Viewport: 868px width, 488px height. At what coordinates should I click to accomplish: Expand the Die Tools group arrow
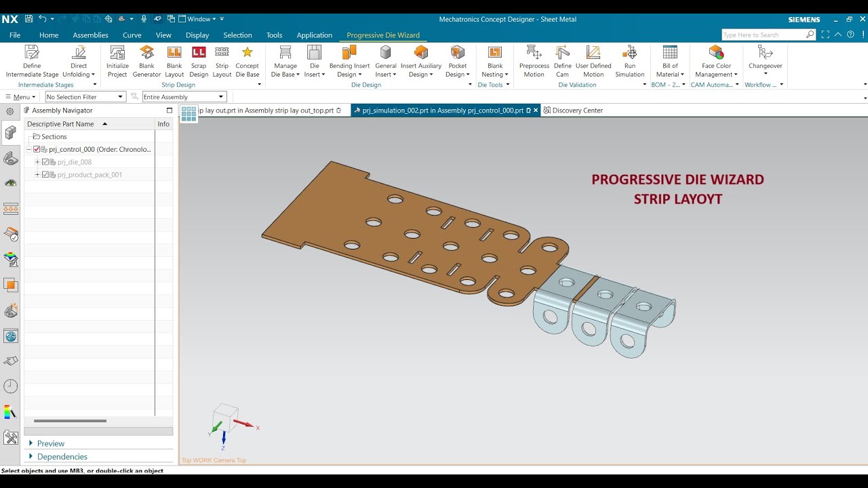click(508, 85)
